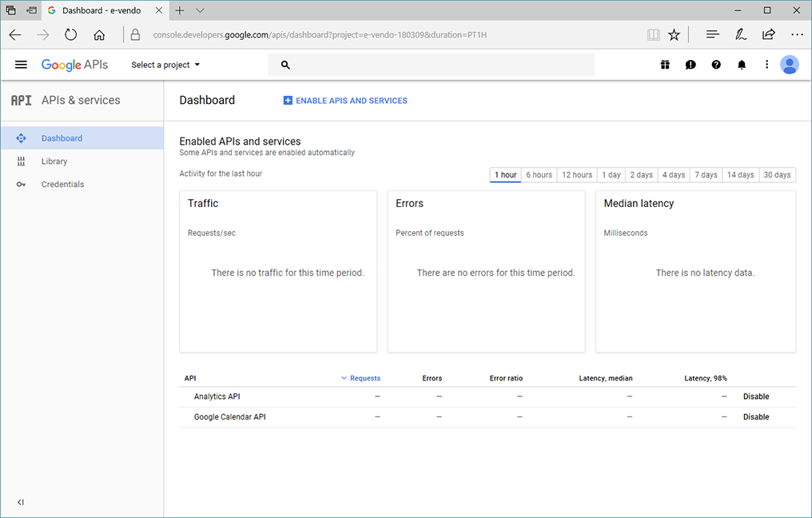Open the Google Calendar API link
Image resolution: width=812 pixels, height=518 pixels.
(x=230, y=417)
